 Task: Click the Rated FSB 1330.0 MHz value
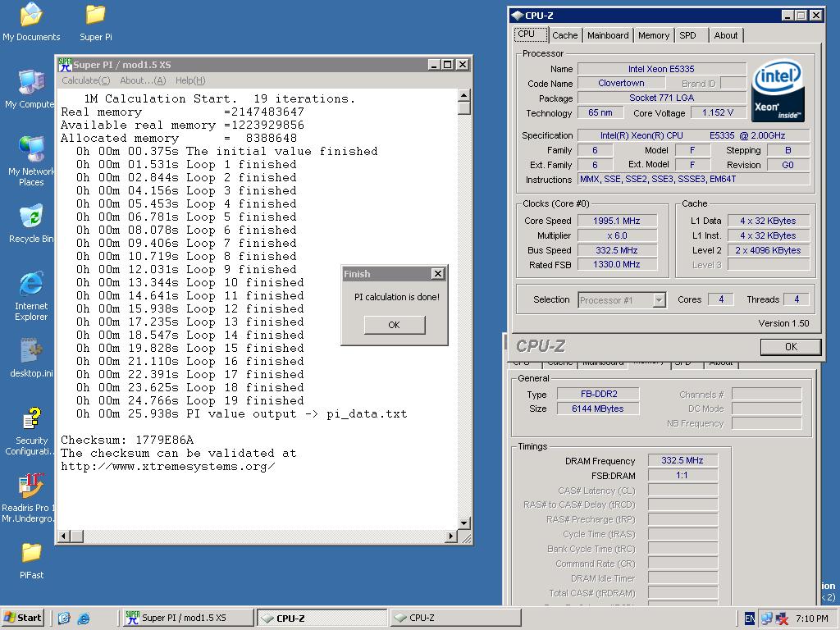pyautogui.click(x=617, y=264)
